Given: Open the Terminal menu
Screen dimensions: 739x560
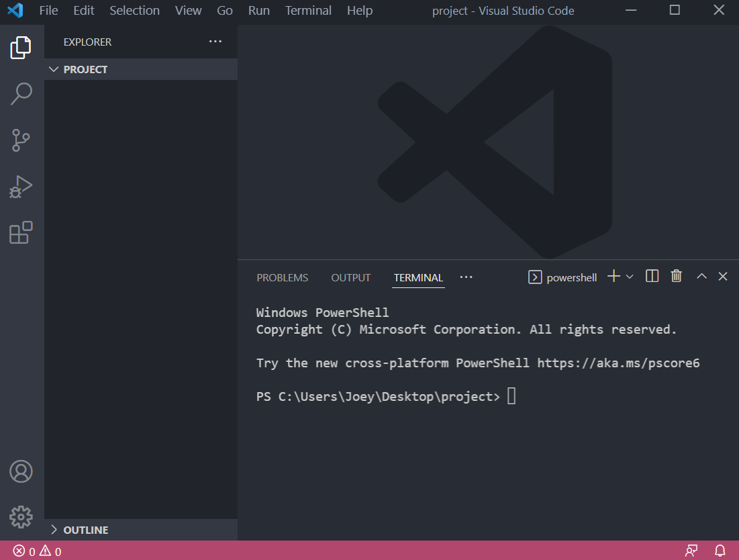Looking at the screenshot, I should coord(308,10).
